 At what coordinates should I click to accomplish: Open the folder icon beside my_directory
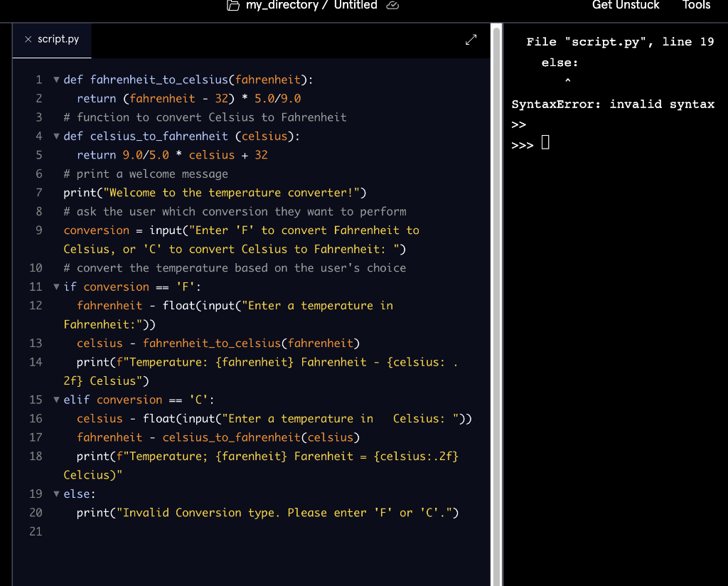point(233,5)
